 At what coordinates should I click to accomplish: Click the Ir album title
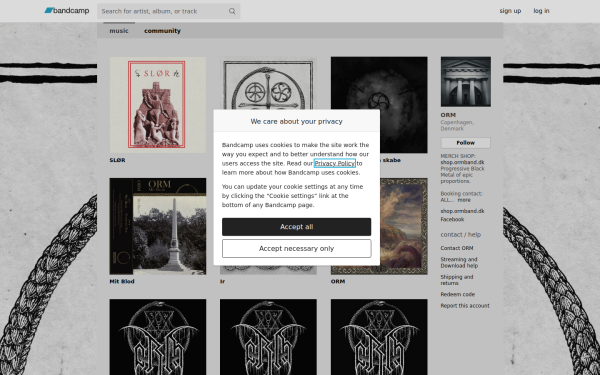pos(222,281)
